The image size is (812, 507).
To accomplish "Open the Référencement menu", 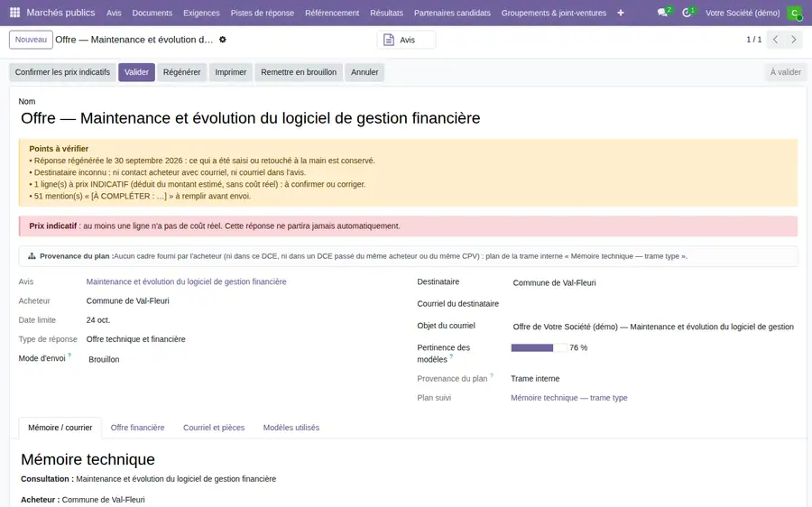I will pos(332,13).
